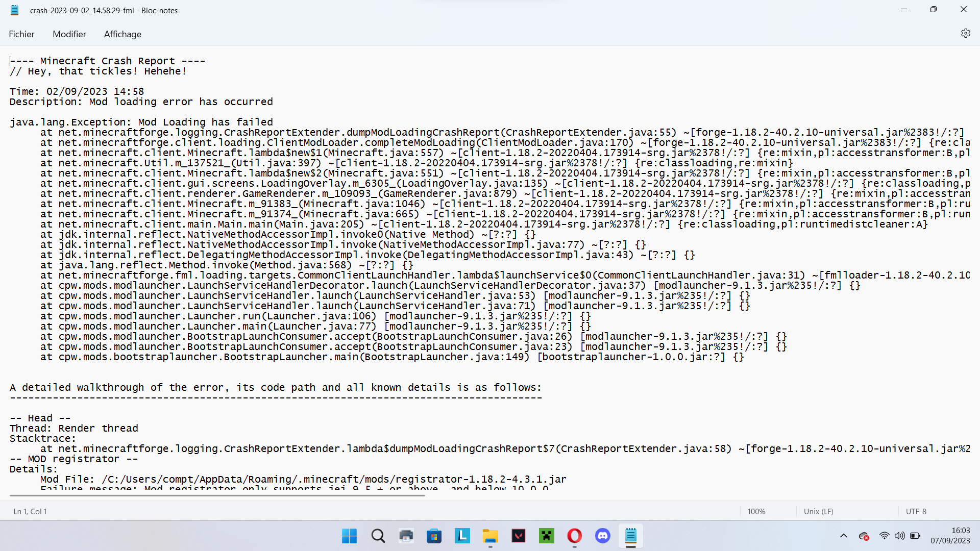
Task: Click the "A detailed walkthrough of the error" line
Action: 276,388
